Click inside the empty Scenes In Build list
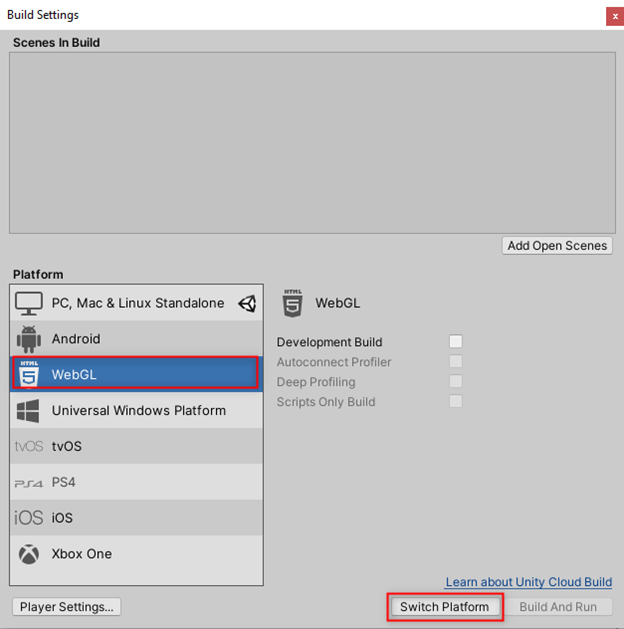The image size is (624, 629). click(x=312, y=142)
